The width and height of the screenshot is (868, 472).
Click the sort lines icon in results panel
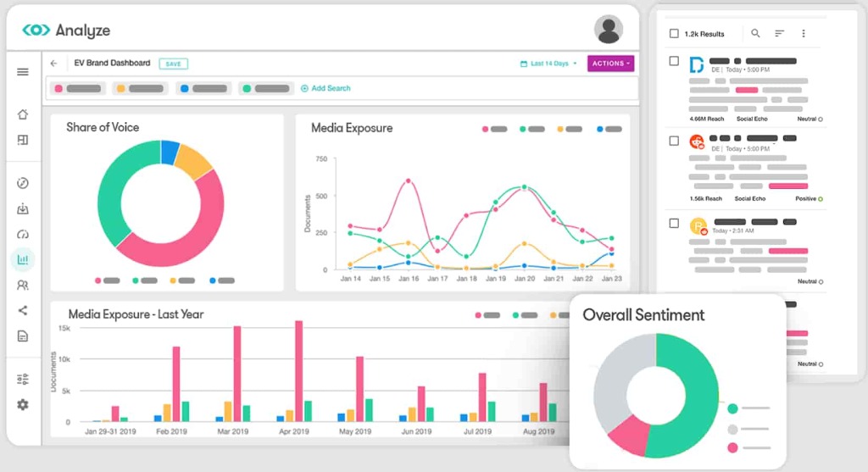780,34
